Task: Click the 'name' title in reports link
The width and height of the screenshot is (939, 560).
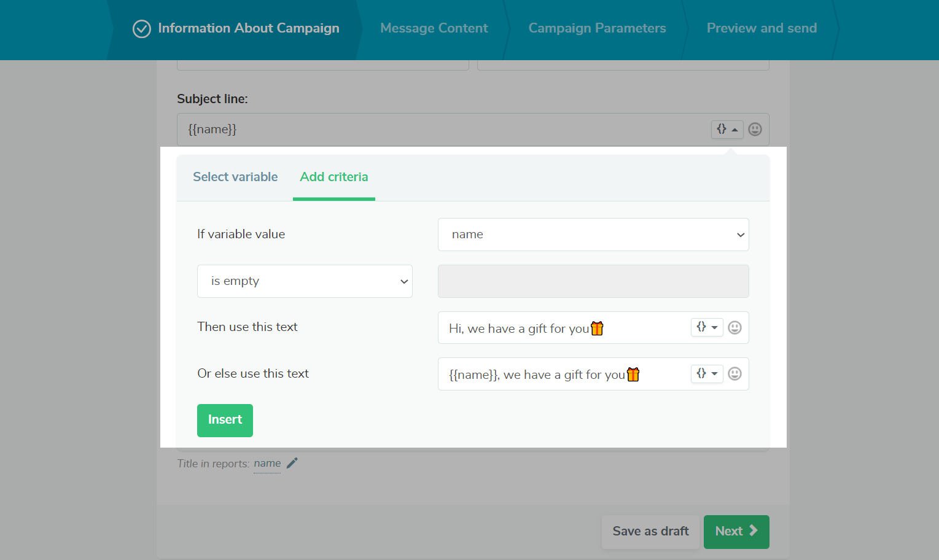Action: (267, 464)
